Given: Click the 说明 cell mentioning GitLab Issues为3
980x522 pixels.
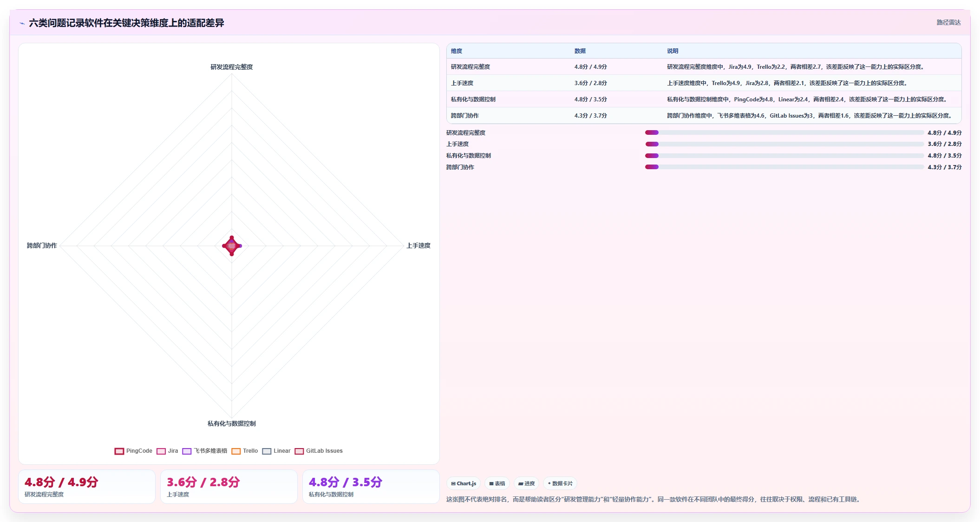Looking at the screenshot, I should click(810, 116).
